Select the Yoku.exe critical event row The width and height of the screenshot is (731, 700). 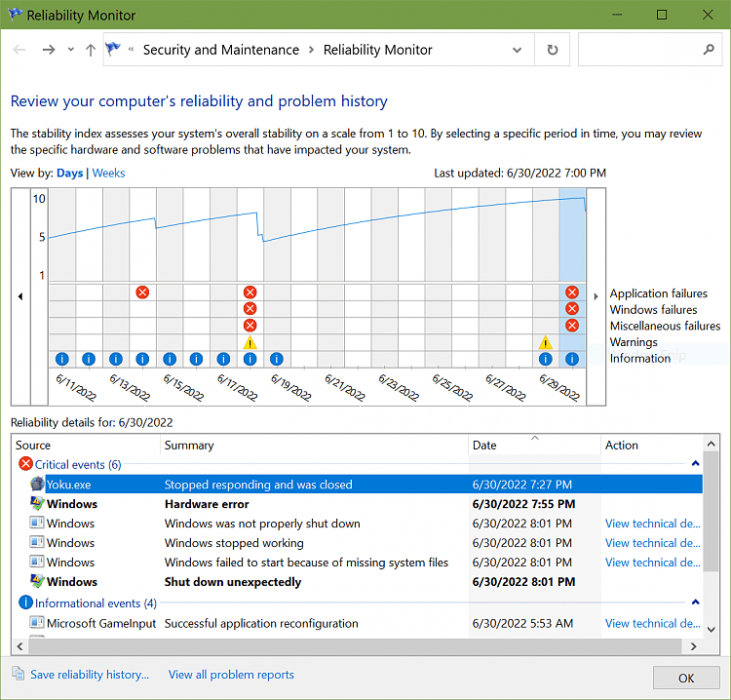click(x=365, y=485)
